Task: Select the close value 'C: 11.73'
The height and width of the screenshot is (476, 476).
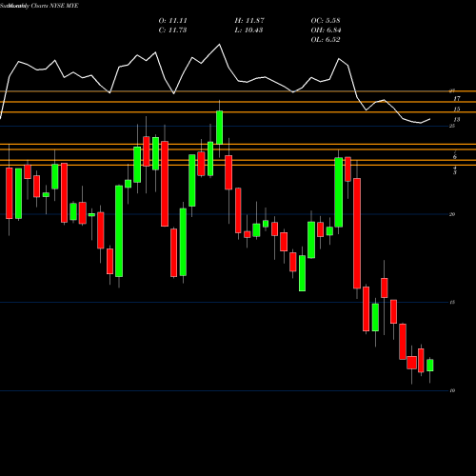Action: [x=172, y=30]
